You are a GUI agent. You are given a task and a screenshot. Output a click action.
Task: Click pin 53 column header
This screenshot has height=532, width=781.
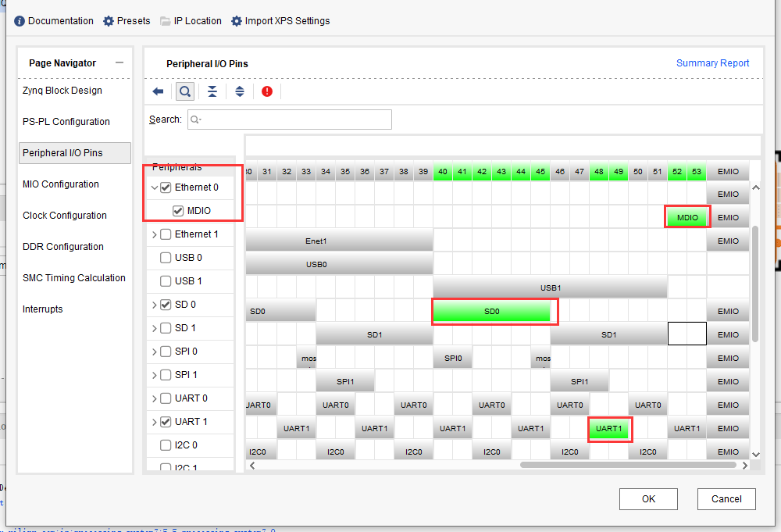697,171
